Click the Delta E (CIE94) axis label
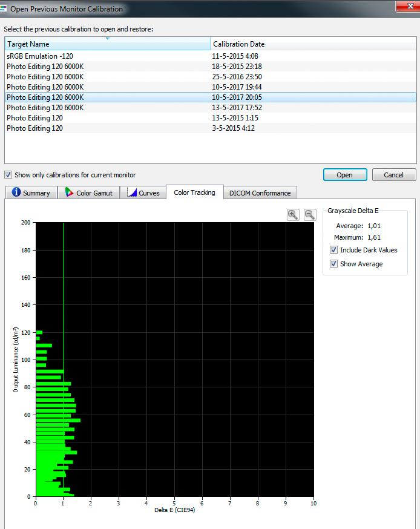 [175, 510]
